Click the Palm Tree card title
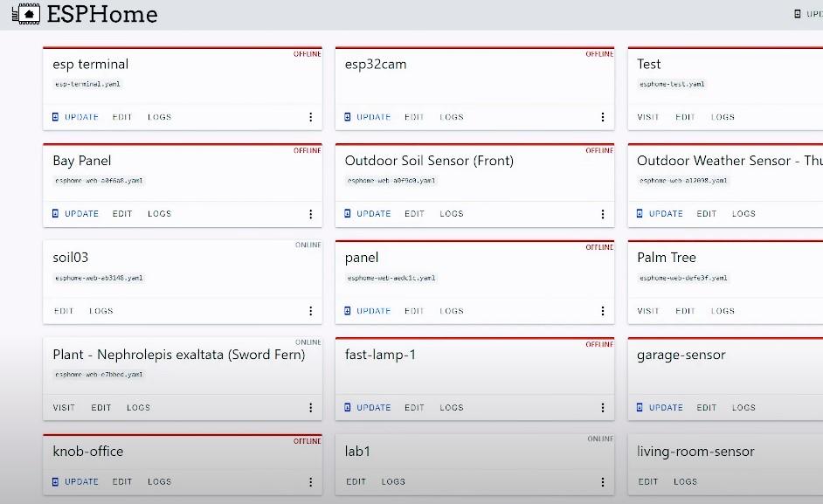This screenshot has width=823, height=504. 667,258
